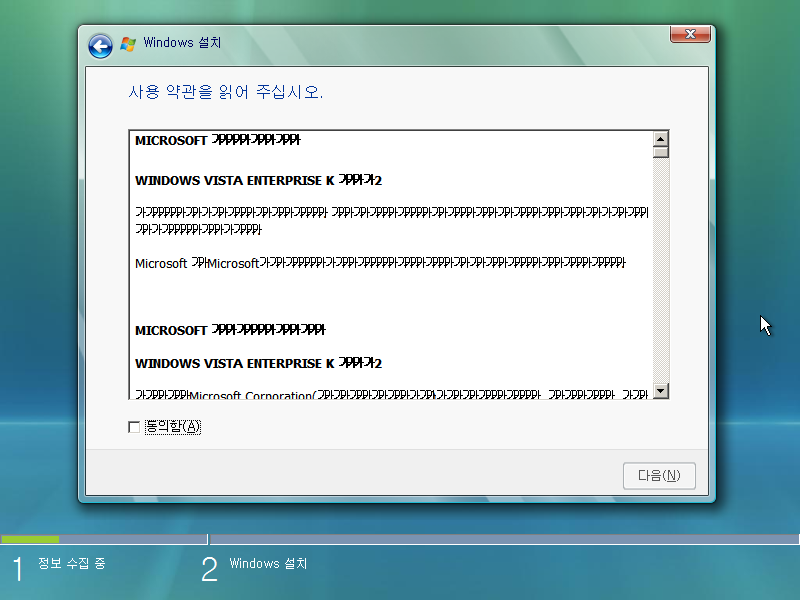The image size is (800, 600).
Task: Click step 1 정보 수집 중 label
Action: coord(71,563)
